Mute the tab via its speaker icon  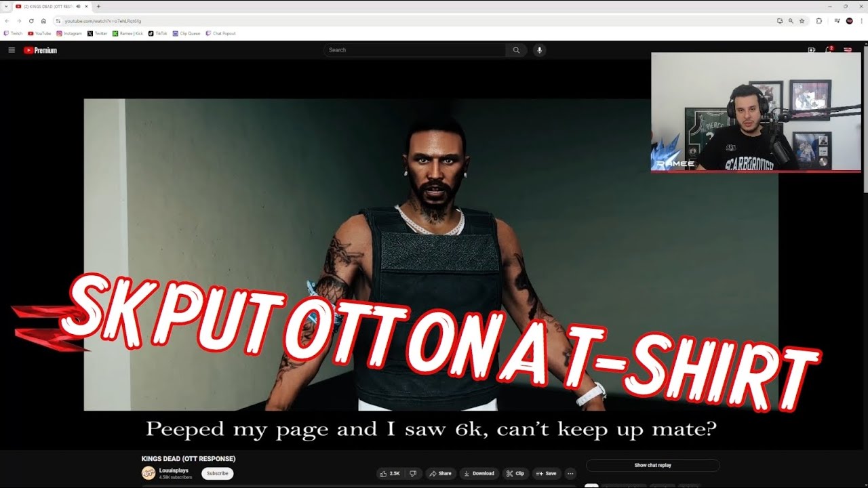(x=78, y=6)
